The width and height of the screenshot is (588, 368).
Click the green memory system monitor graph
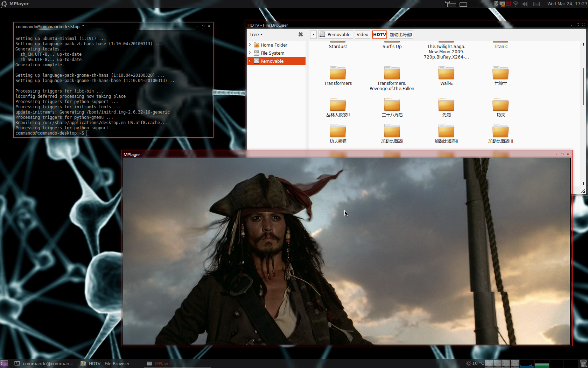tap(542, 363)
